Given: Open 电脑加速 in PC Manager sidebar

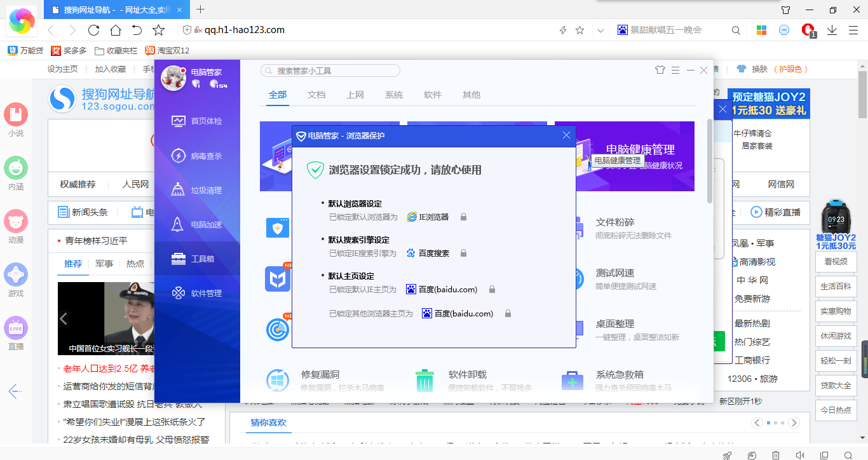Looking at the screenshot, I should [x=197, y=224].
